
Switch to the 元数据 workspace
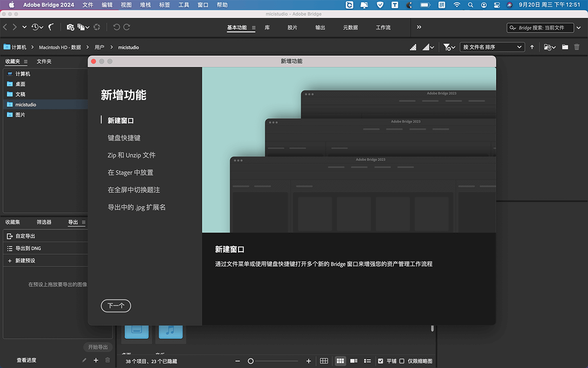point(350,27)
